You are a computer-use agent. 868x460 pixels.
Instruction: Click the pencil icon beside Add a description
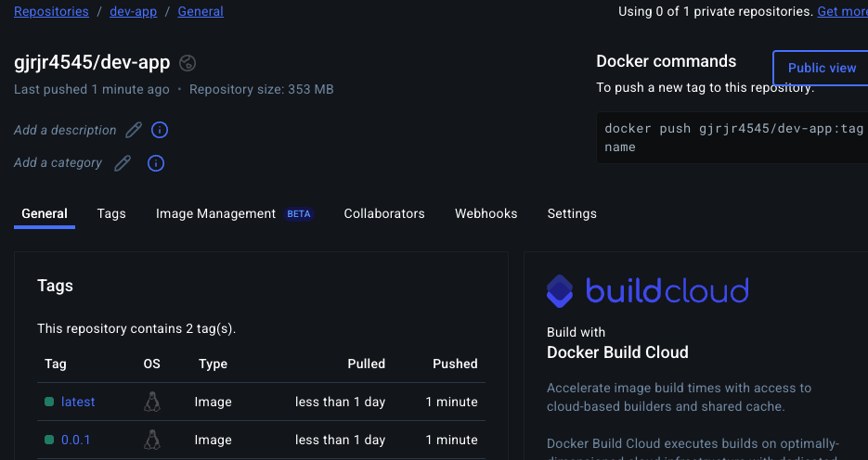click(134, 130)
